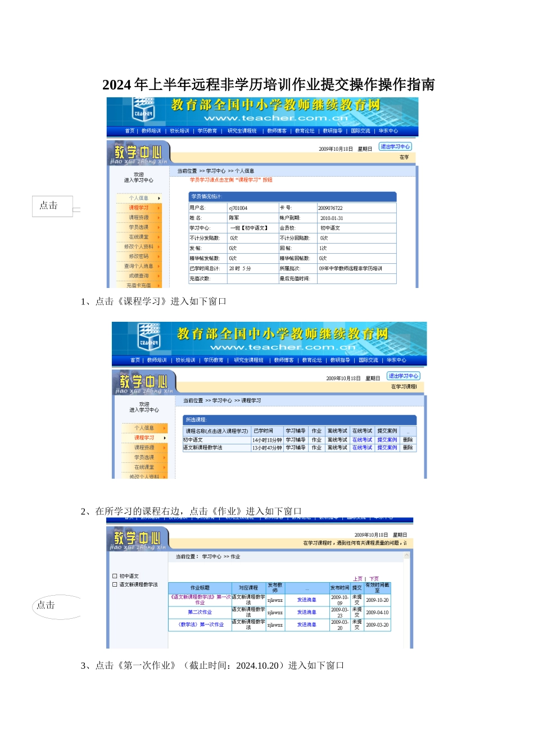Open 华东中心 in 课程学习 page nav bar
Image resolution: width=534 pixels, height=756 pixels.
[396, 360]
